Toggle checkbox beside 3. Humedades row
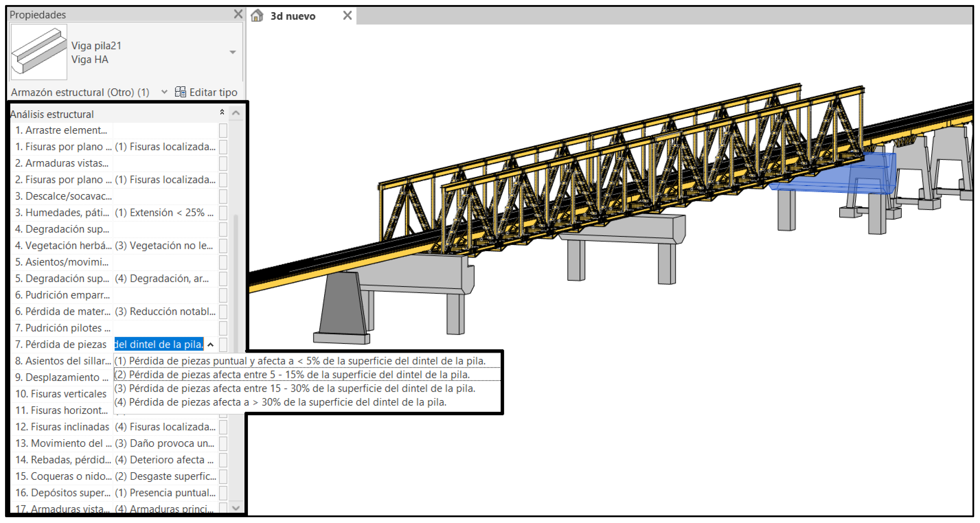The height and width of the screenshot is (523, 980). click(223, 213)
